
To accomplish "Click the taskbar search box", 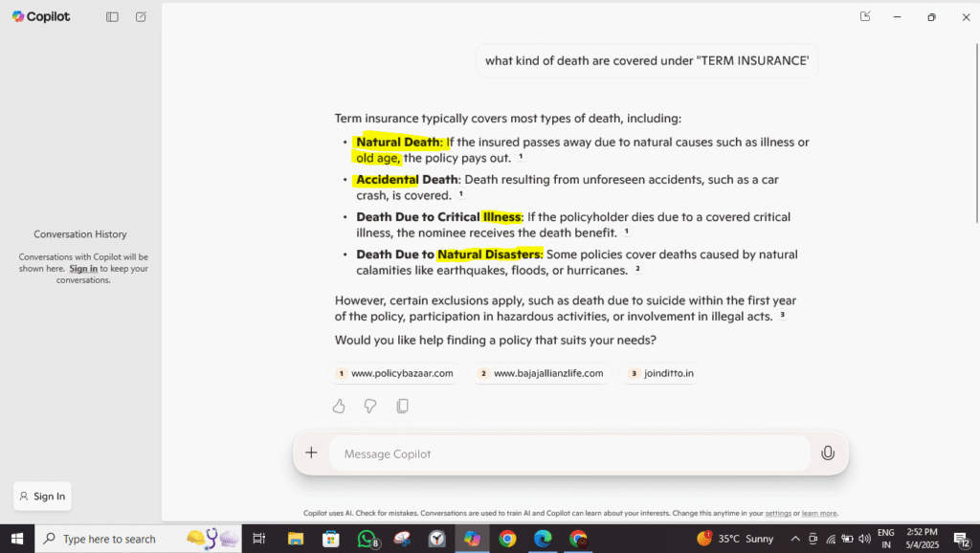I will pyautogui.click(x=138, y=539).
